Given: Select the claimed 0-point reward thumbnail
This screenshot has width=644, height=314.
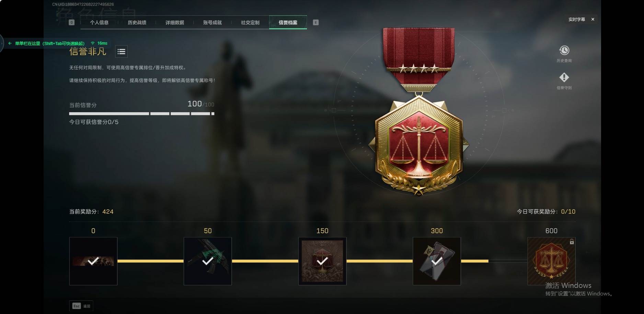Looking at the screenshot, I should [x=93, y=261].
